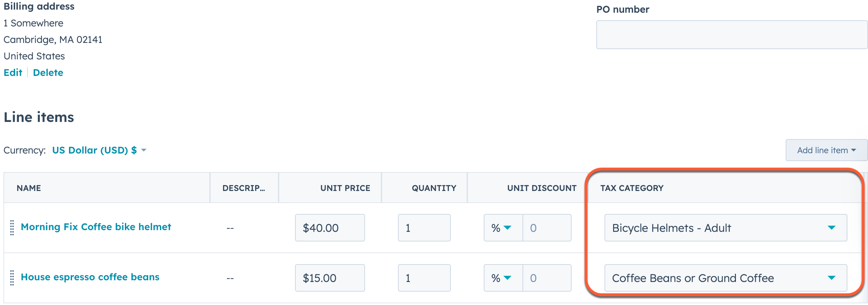
Task: Click drag handle for bike helmet row
Action: [12, 228]
